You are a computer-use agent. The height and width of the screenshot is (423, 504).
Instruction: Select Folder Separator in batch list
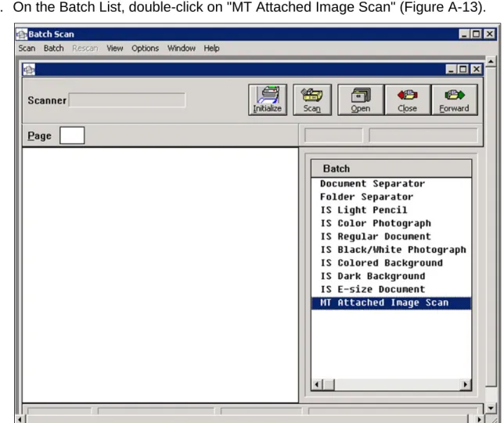391,197
